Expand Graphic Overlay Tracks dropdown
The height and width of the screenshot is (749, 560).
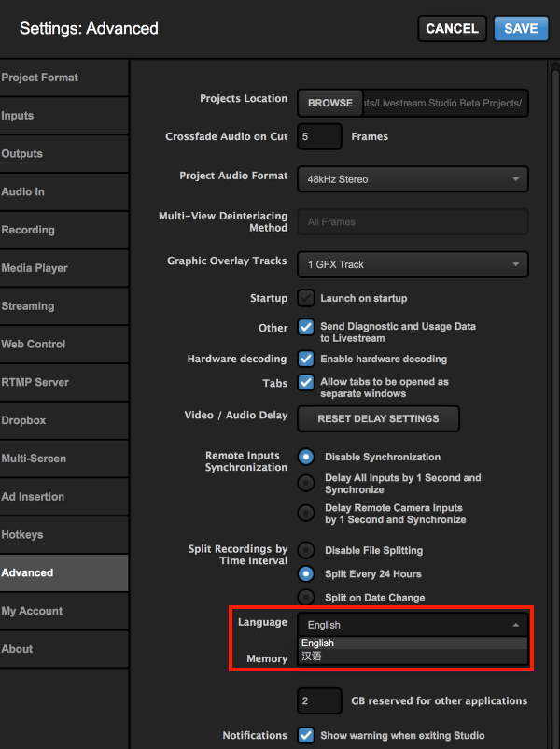[x=413, y=264]
